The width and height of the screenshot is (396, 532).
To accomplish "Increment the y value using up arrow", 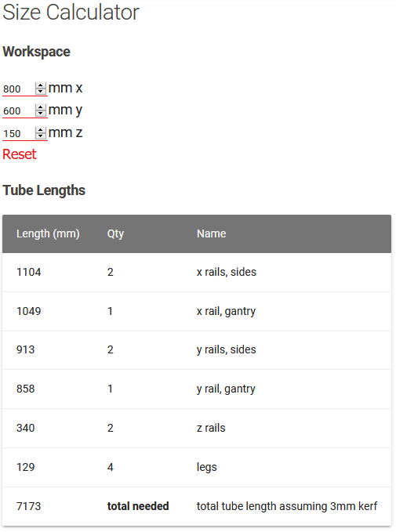I will coord(41,107).
